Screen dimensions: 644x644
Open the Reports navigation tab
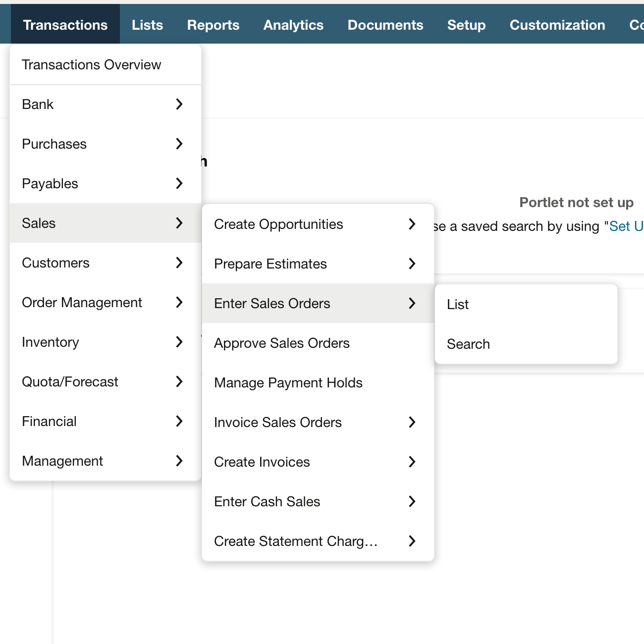[213, 25]
